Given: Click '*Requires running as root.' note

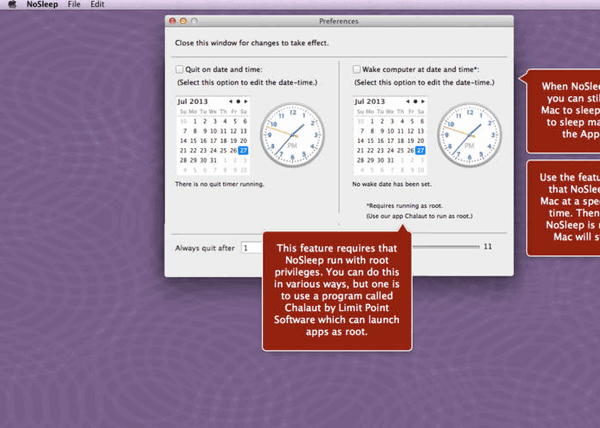Looking at the screenshot, I should point(404,206).
